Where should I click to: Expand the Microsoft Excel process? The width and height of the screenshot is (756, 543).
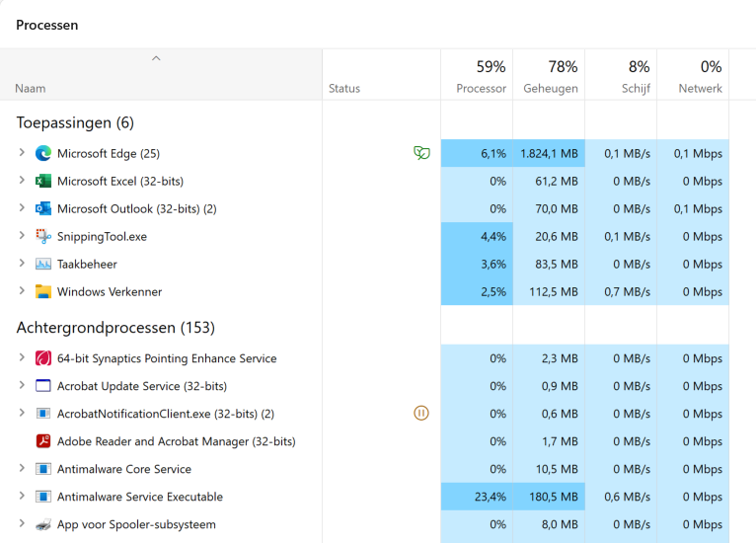pos(22,181)
